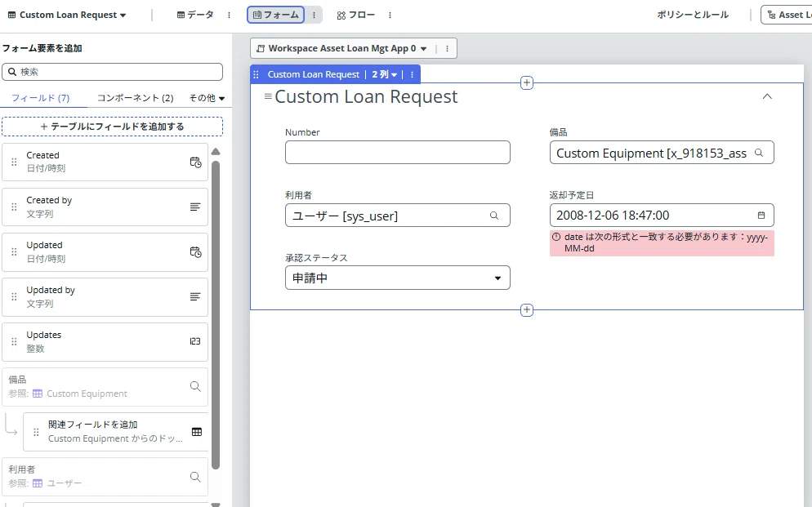The width and height of the screenshot is (812, 507).
Task: Open the その他 dropdown
Action: (x=207, y=98)
